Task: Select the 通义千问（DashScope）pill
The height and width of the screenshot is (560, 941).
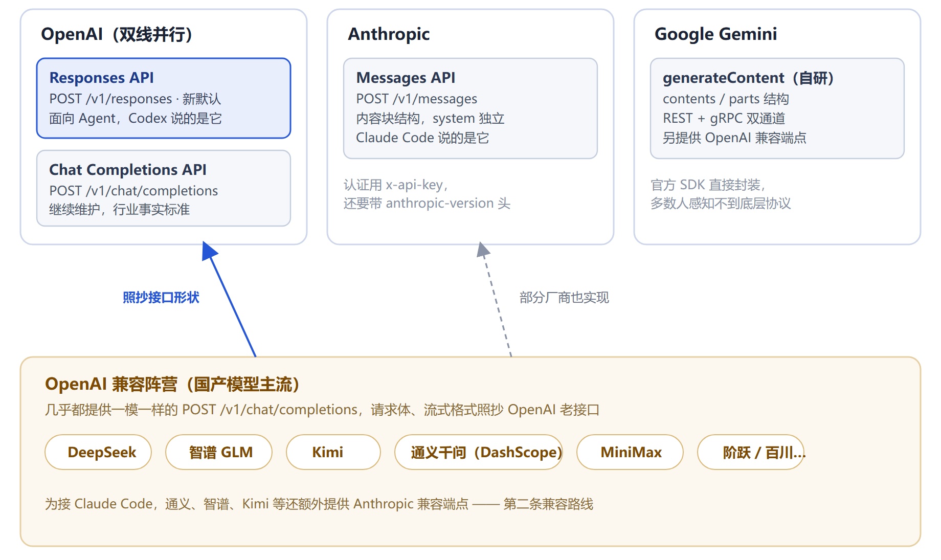Action: (x=479, y=452)
